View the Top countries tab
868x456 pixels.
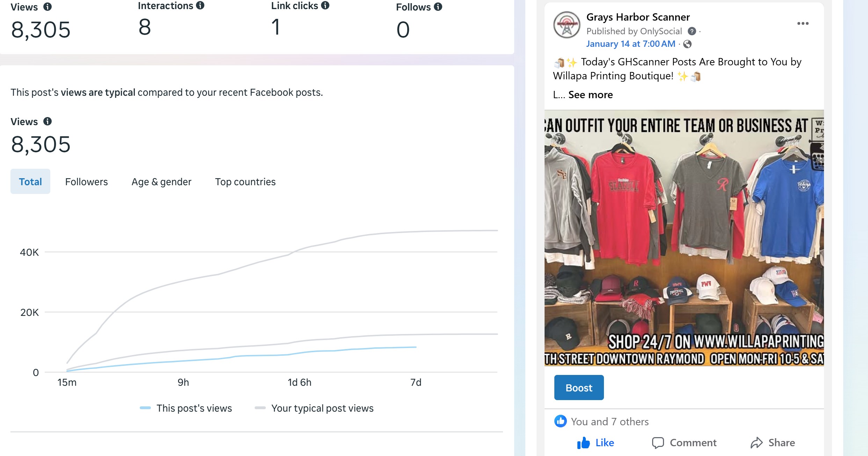pos(245,182)
